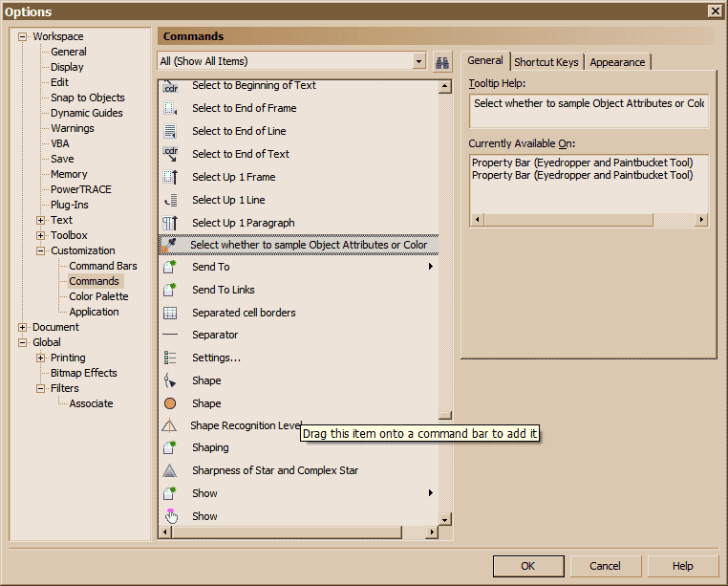Click the Select to End of Line icon
Screen dimensions: 728x586
[x=170, y=131]
